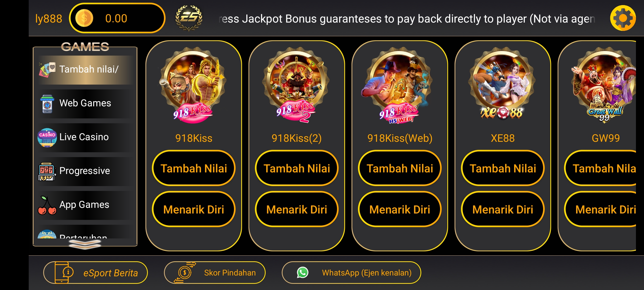
Task: Click the laurel wreath logo emblem
Action: click(x=189, y=18)
